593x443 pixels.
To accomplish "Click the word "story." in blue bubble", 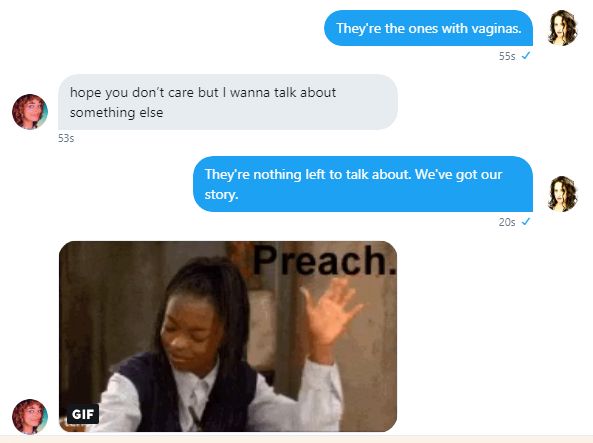I will [x=221, y=195].
